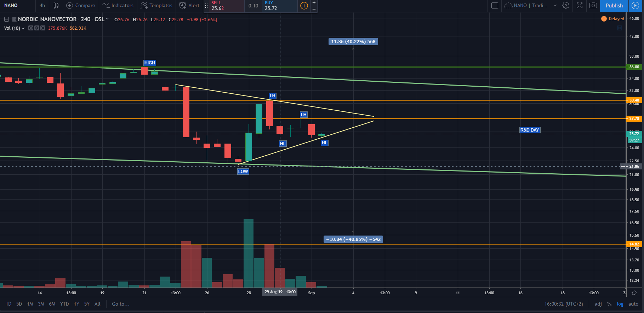Click the 14.82 orange price line label

click(x=634, y=244)
